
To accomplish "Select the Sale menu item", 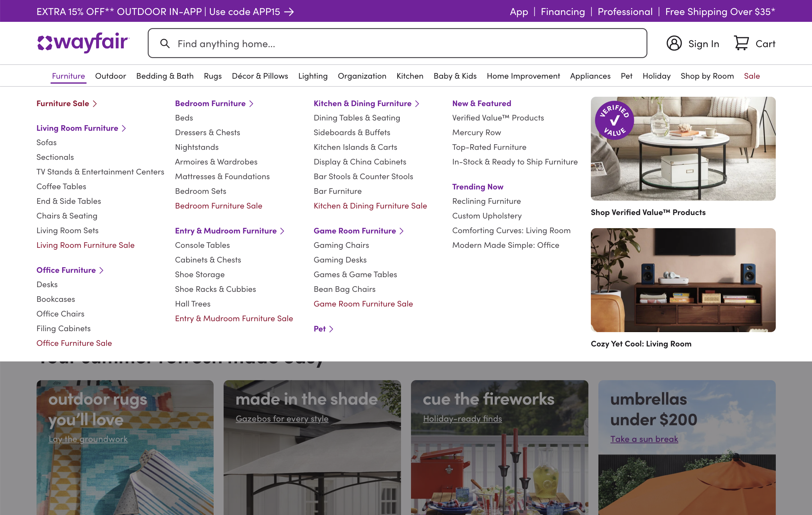I will pyautogui.click(x=752, y=76).
